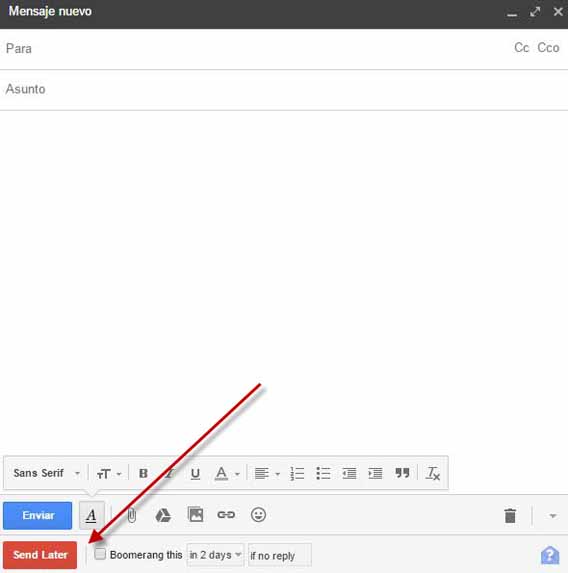Image resolution: width=568 pixels, height=573 pixels.
Task: Insert files using Google Drive icon
Action: coord(163,515)
